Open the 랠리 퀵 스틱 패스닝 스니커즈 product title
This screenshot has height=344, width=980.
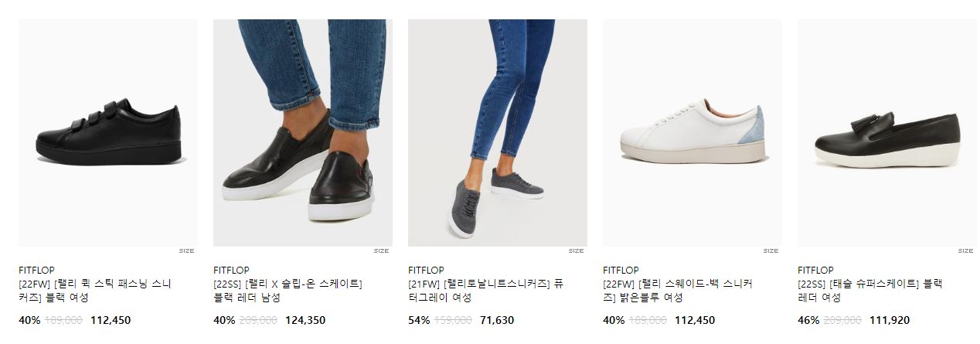(x=95, y=291)
